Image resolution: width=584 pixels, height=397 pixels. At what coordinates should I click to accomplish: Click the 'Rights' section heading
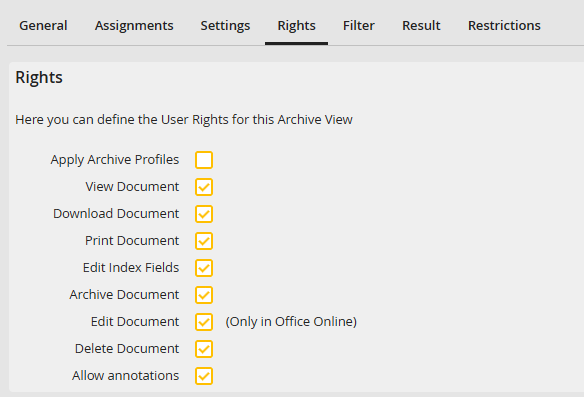tap(39, 78)
